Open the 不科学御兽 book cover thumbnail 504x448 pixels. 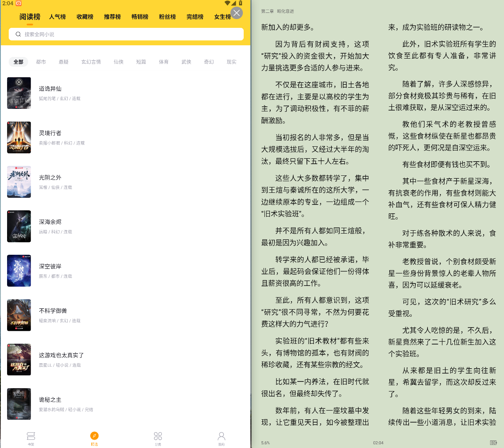(19, 315)
